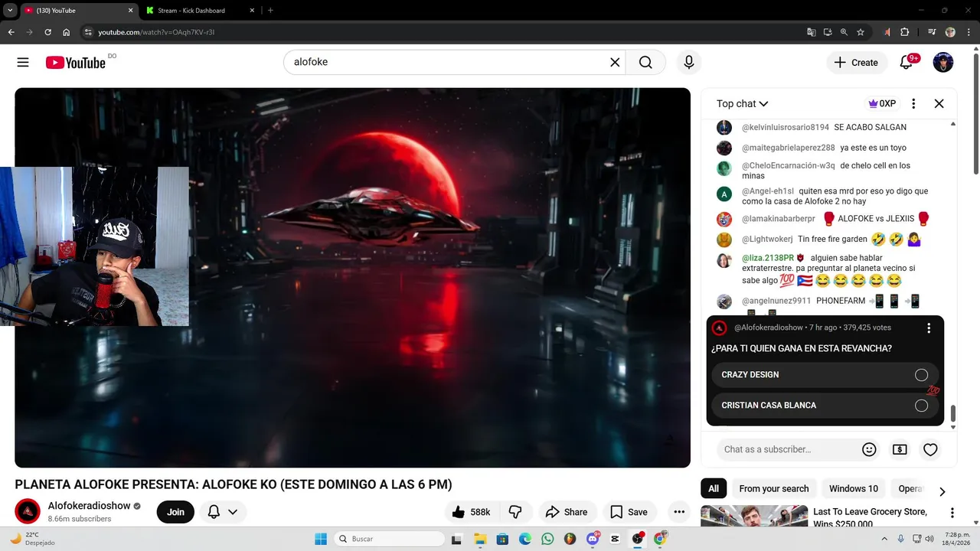980x551 pixels.
Task: Open the poll three-dot menu
Action: pyautogui.click(x=929, y=328)
